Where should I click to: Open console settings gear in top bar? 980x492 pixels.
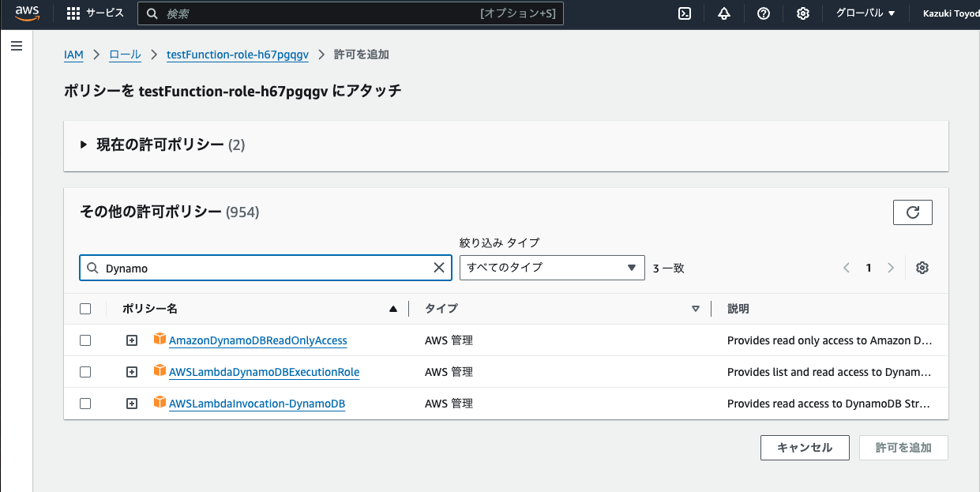(x=803, y=13)
